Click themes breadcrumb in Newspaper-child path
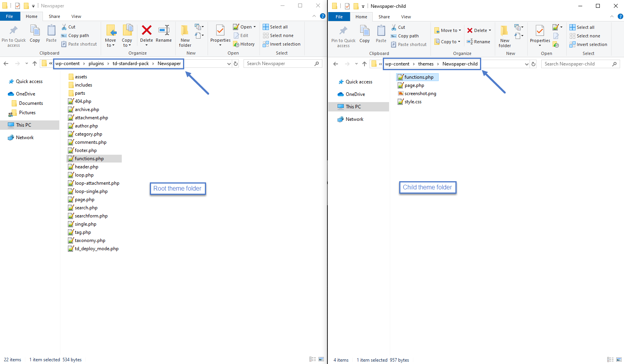The width and height of the screenshot is (624, 364). point(426,64)
